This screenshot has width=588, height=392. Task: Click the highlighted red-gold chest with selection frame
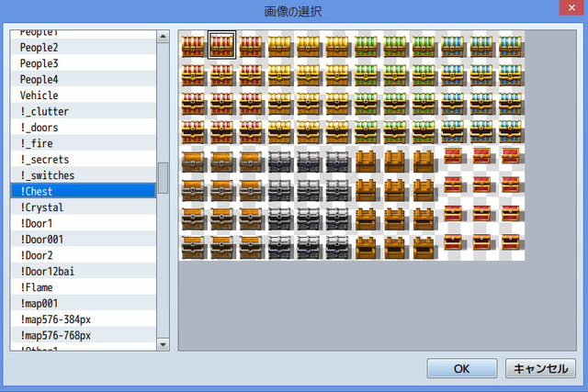pyautogui.click(x=221, y=45)
